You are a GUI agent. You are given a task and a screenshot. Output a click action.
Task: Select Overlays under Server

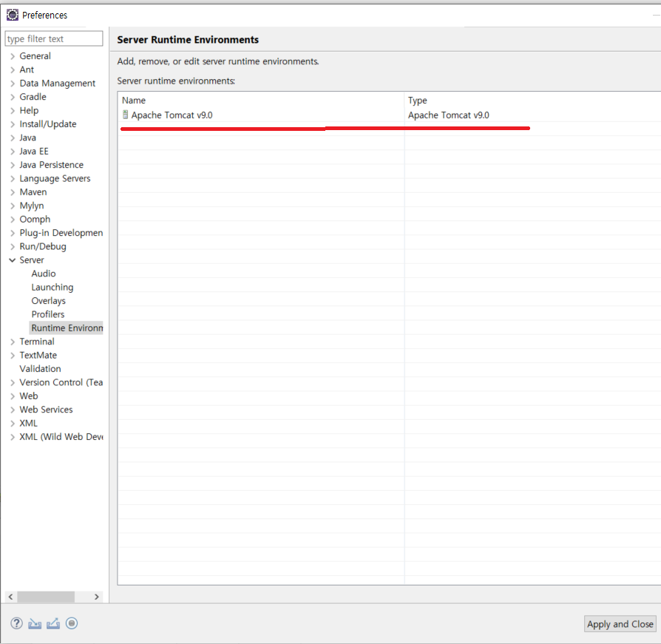[49, 301]
